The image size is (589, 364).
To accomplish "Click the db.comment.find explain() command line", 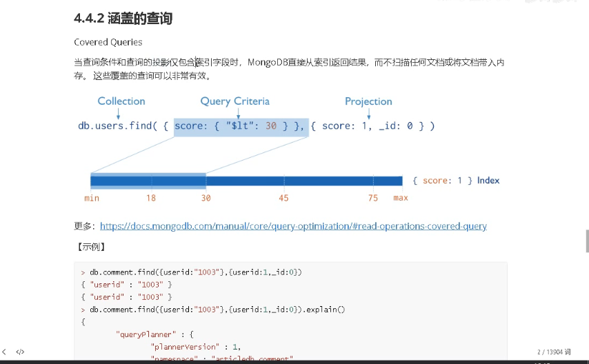I will pos(213,310).
